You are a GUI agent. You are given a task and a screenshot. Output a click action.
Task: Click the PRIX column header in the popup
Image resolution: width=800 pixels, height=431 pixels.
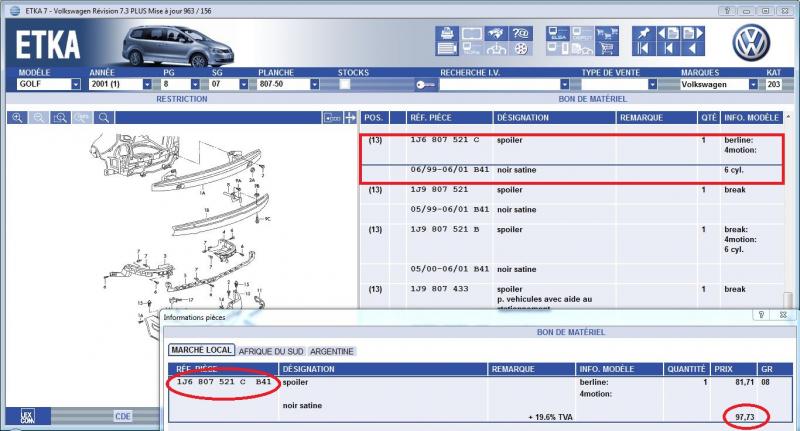coord(733,369)
